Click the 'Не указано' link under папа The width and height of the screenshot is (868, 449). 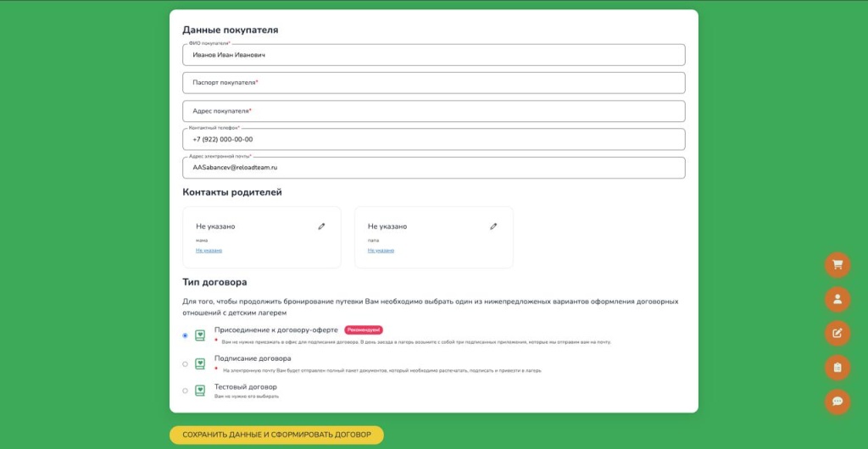click(x=381, y=251)
